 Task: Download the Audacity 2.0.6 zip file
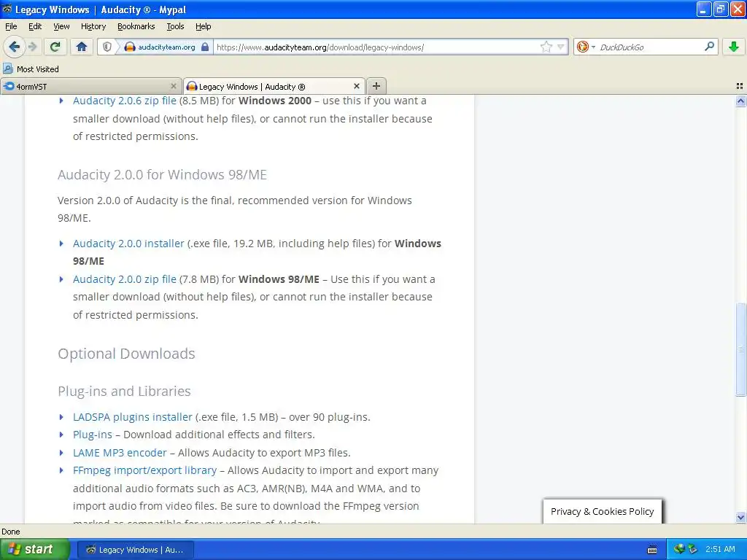tap(124, 101)
